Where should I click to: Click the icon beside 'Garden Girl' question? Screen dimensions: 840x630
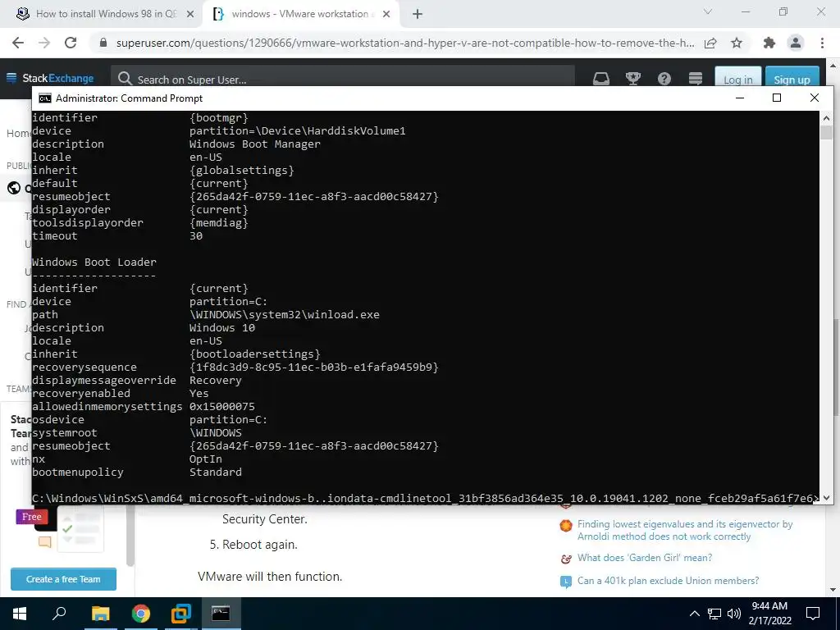tap(566, 559)
